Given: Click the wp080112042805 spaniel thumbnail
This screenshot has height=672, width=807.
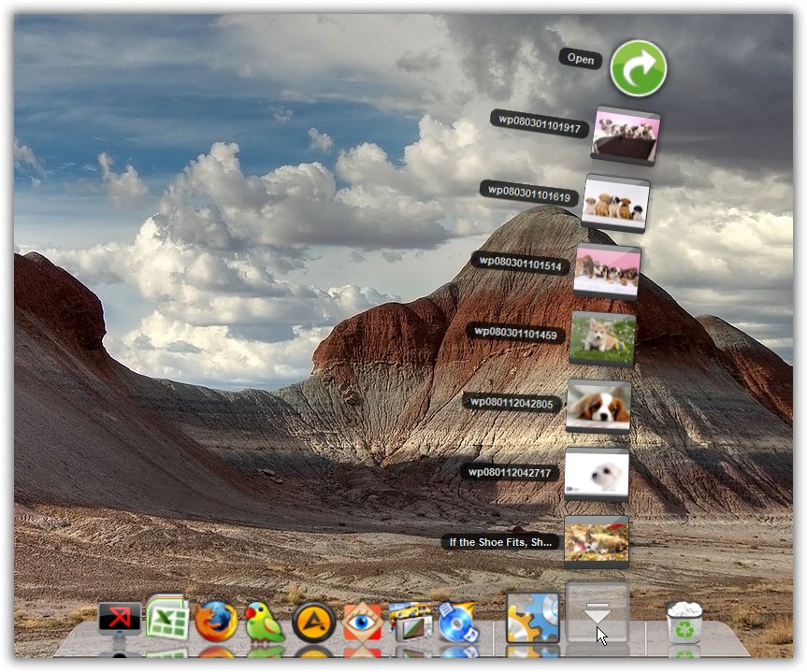Looking at the screenshot, I should [599, 407].
